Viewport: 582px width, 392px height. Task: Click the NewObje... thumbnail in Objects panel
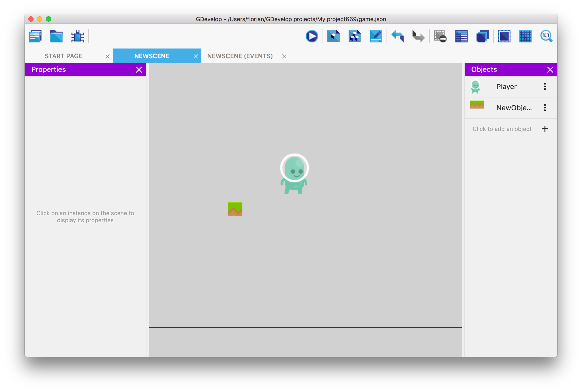(x=477, y=107)
